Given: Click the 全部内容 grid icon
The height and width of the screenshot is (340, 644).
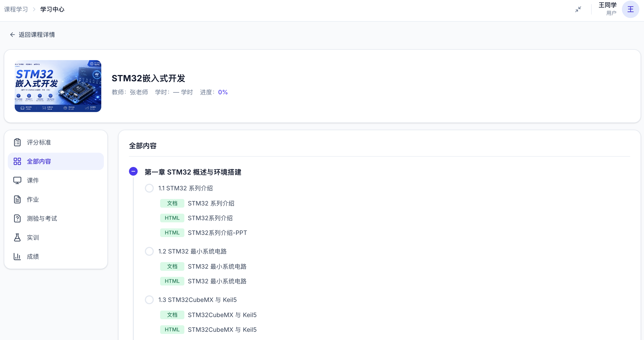Looking at the screenshot, I should point(17,161).
